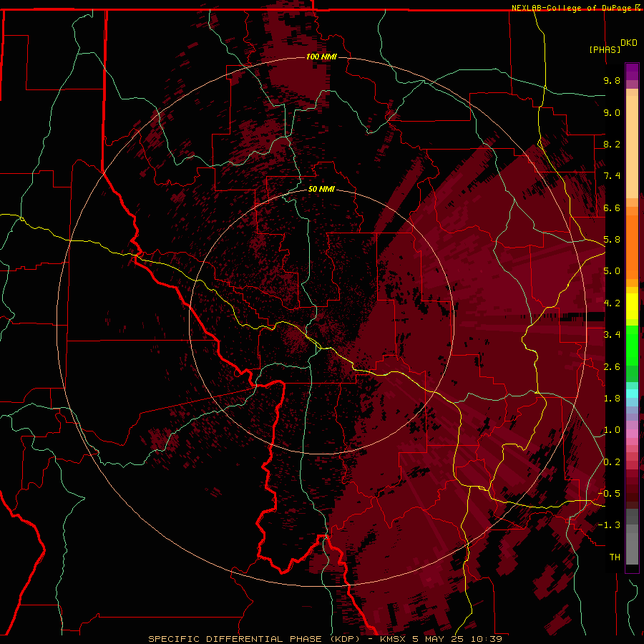Click the 5.8 scale value
This screenshot has width=644, height=644.
click(612, 240)
